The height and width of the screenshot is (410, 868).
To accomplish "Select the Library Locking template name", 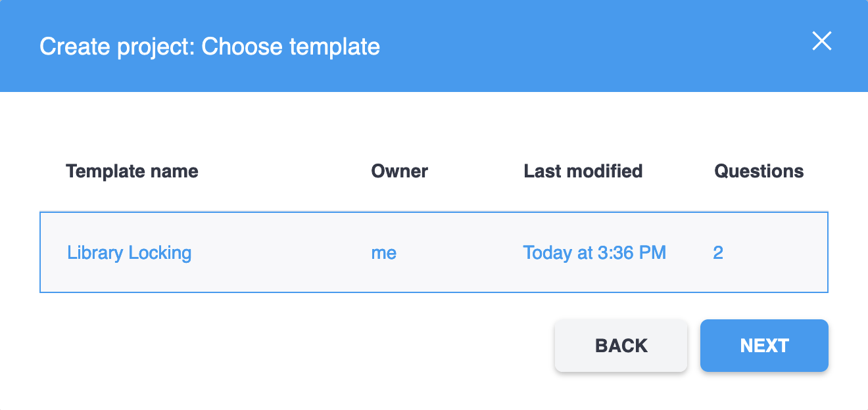I will click(130, 253).
